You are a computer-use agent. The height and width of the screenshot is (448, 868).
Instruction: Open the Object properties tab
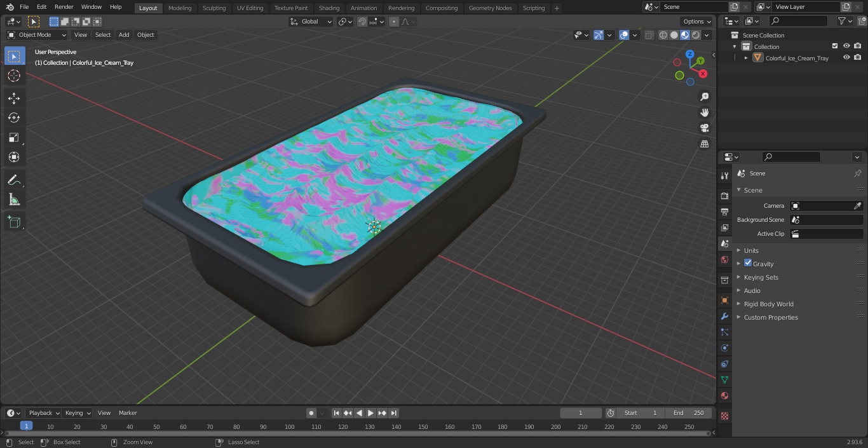pos(724,300)
